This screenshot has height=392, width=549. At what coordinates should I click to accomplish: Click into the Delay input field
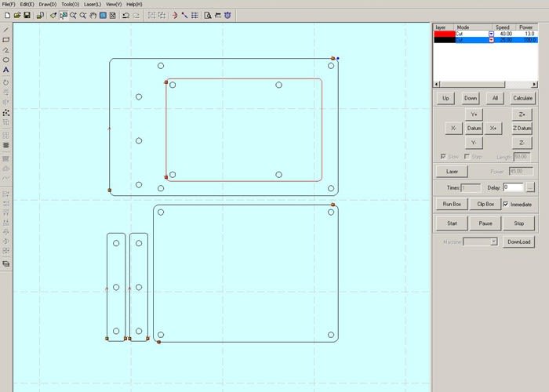point(513,187)
